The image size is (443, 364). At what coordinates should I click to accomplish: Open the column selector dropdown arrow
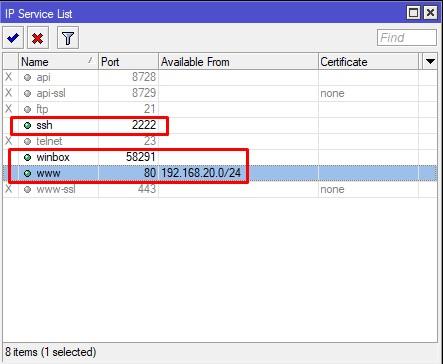[x=430, y=62]
